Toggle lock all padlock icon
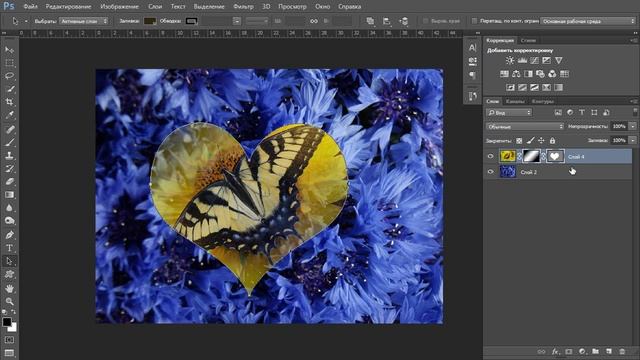Image resolution: width=640 pixels, height=360 pixels. click(x=552, y=140)
